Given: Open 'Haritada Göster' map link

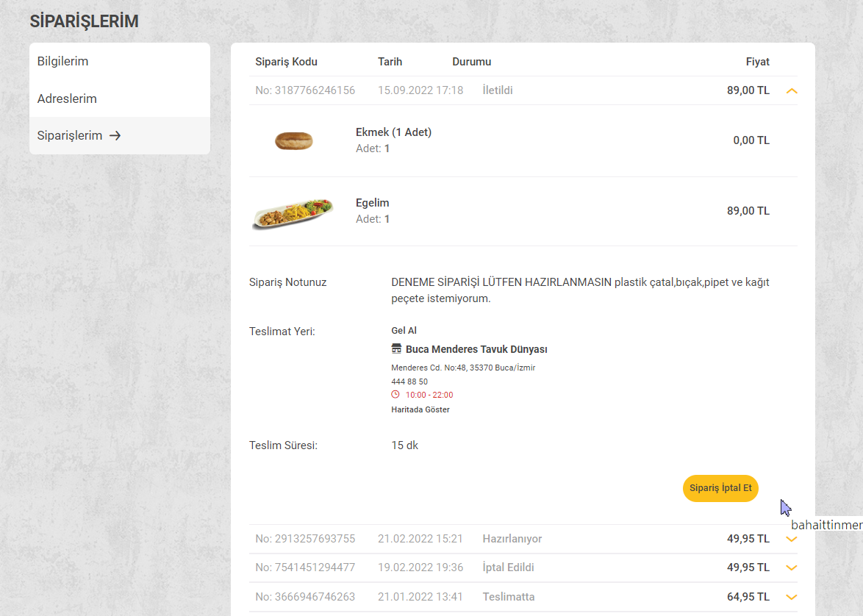Looking at the screenshot, I should coord(420,409).
